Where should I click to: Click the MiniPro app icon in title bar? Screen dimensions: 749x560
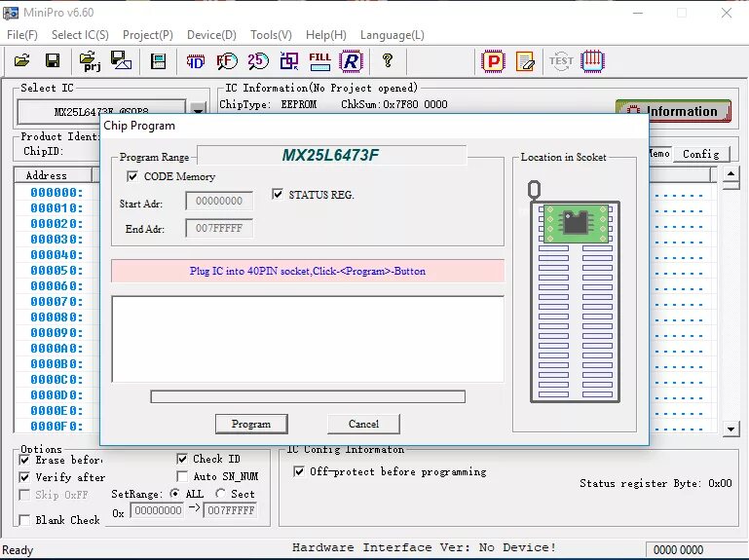[x=11, y=13]
